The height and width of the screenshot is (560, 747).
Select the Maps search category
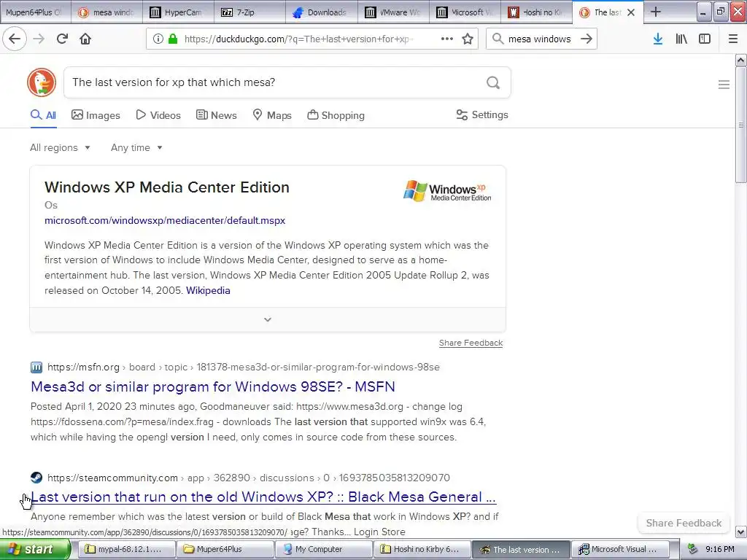(272, 115)
